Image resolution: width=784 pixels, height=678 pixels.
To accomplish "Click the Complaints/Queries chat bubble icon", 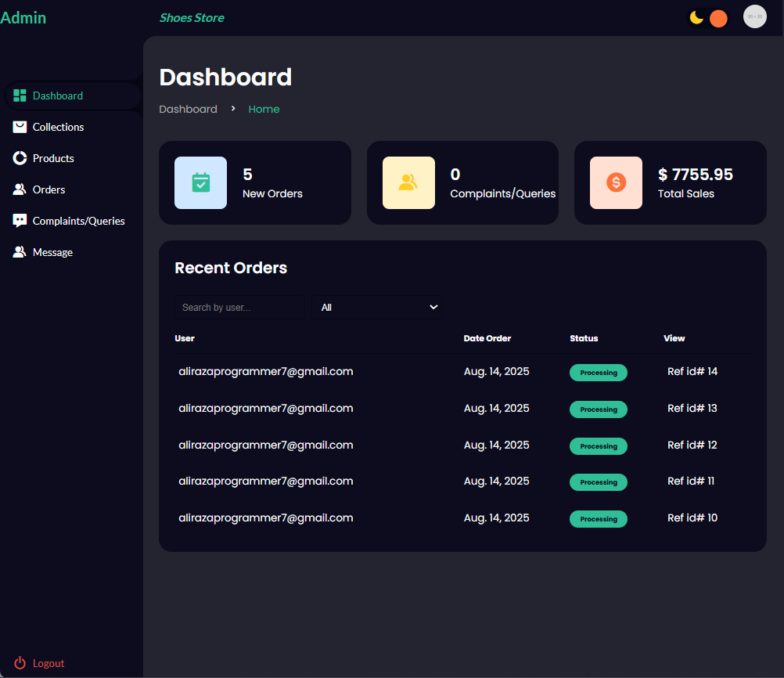I will pos(20,221).
